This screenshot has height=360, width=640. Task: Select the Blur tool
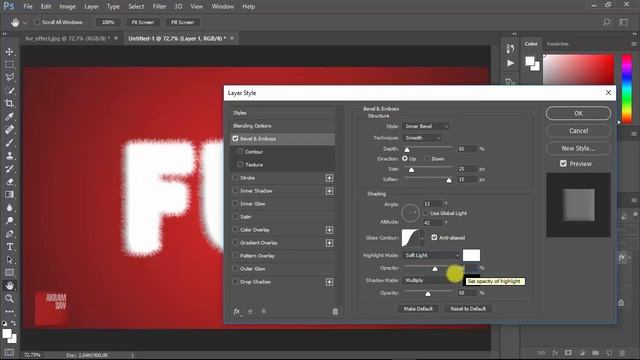(9, 208)
